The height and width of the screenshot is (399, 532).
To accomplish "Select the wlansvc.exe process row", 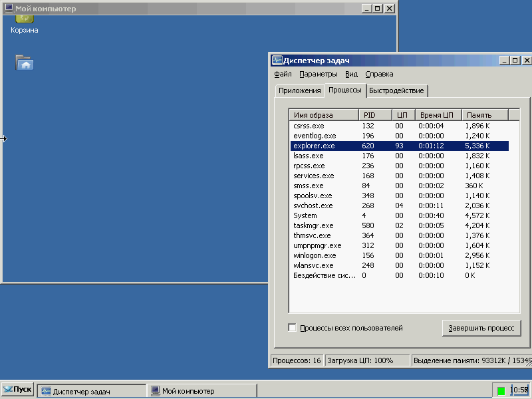I will click(x=400, y=265).
